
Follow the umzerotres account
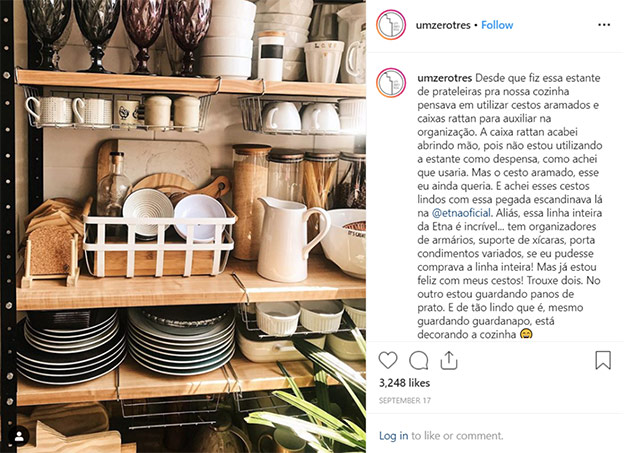point(497,25)
